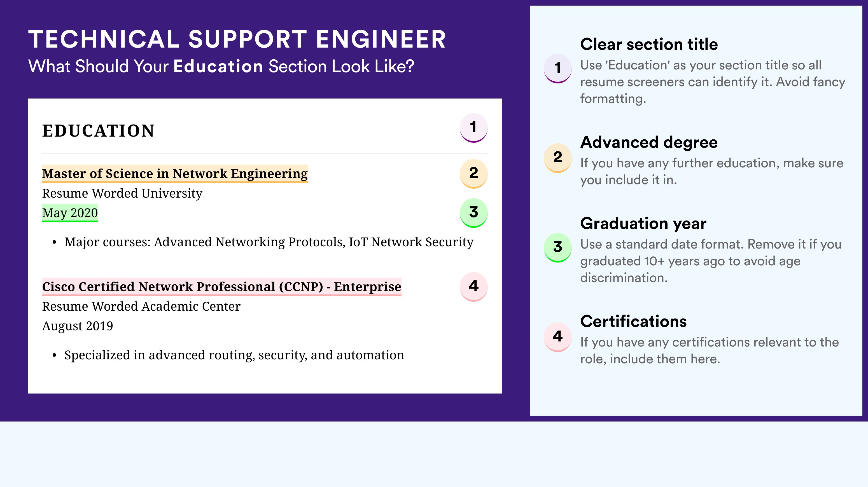
Task: Click green badge 3 next to Graduation year
Action: [x=557, y=247]
